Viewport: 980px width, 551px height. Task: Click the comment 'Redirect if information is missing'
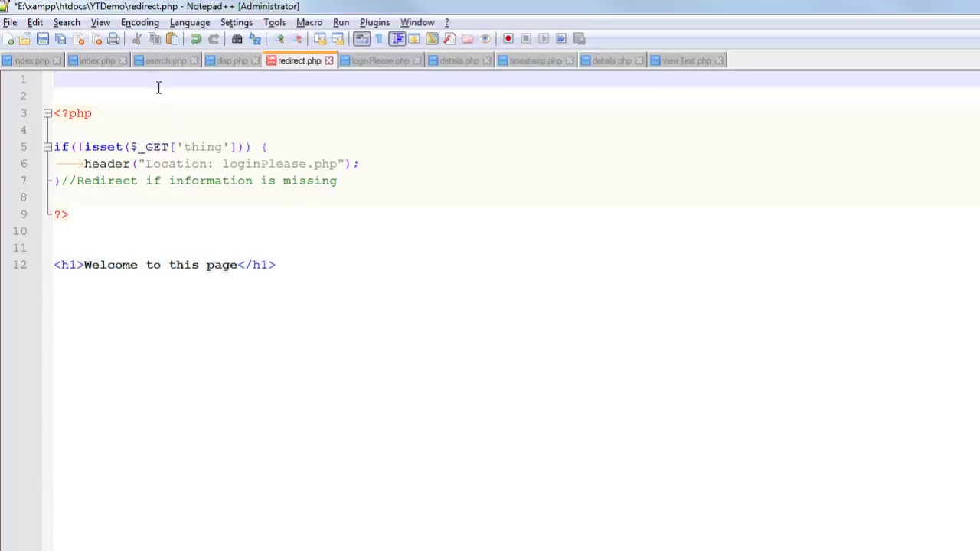coord(207,181)
